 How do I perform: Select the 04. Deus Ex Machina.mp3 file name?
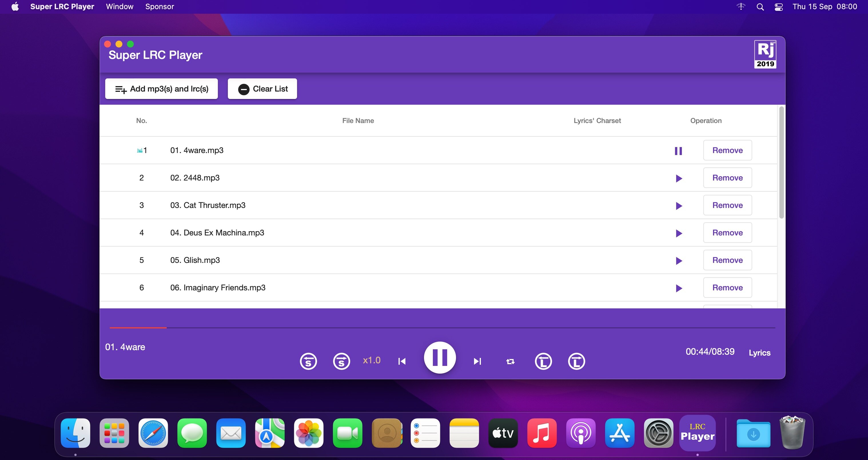pos(217,233)
